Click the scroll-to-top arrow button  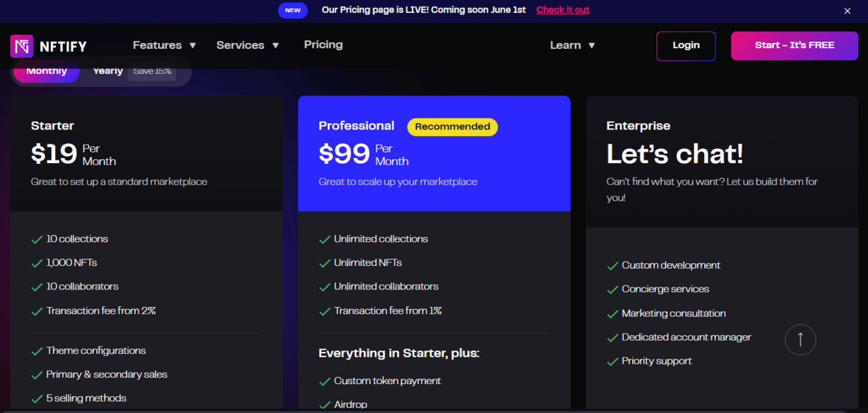(x=800, y=340)
